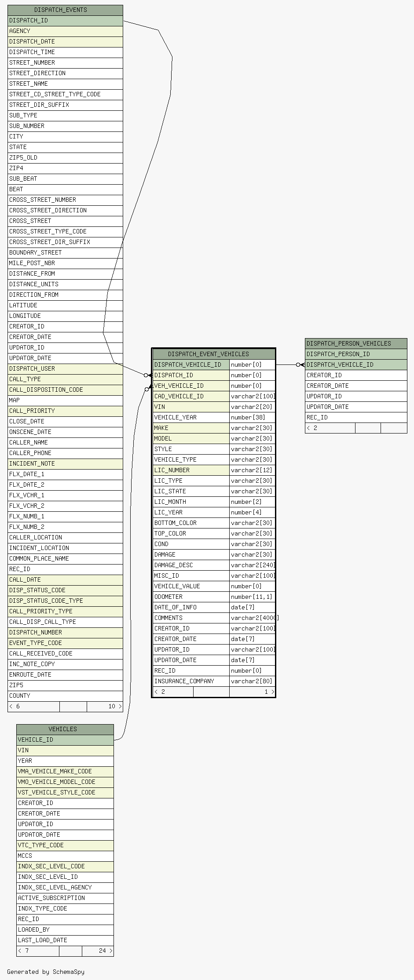
Task: Select the CAD_VEHICLE_ID column row
Action: point(191,396)
